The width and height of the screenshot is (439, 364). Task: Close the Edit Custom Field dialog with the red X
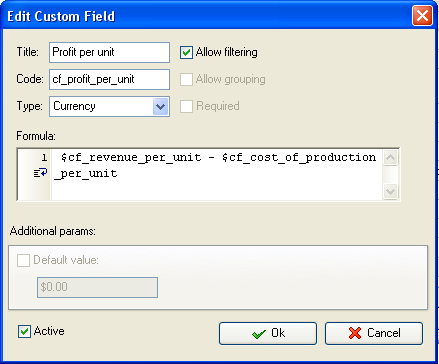coord(422,15)
